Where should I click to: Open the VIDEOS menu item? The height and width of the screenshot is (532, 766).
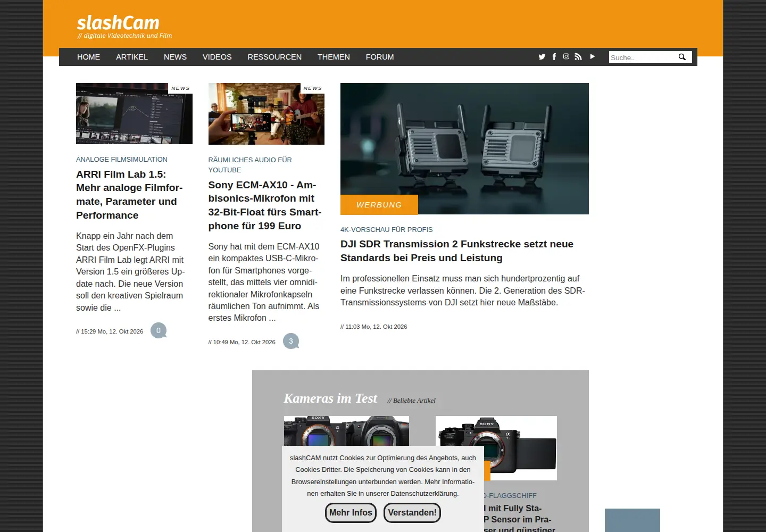(217, 57)
